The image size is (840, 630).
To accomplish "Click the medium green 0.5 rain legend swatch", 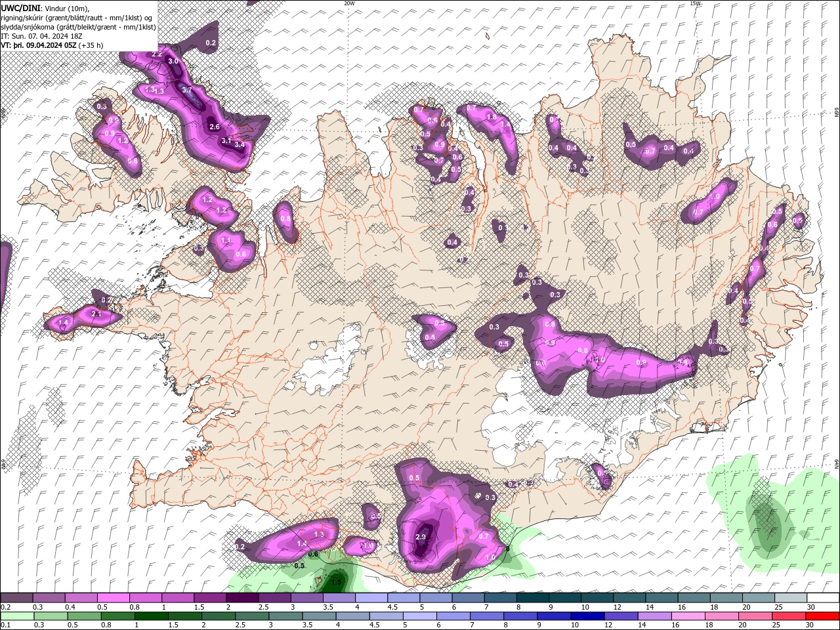I will click(84, 616).
